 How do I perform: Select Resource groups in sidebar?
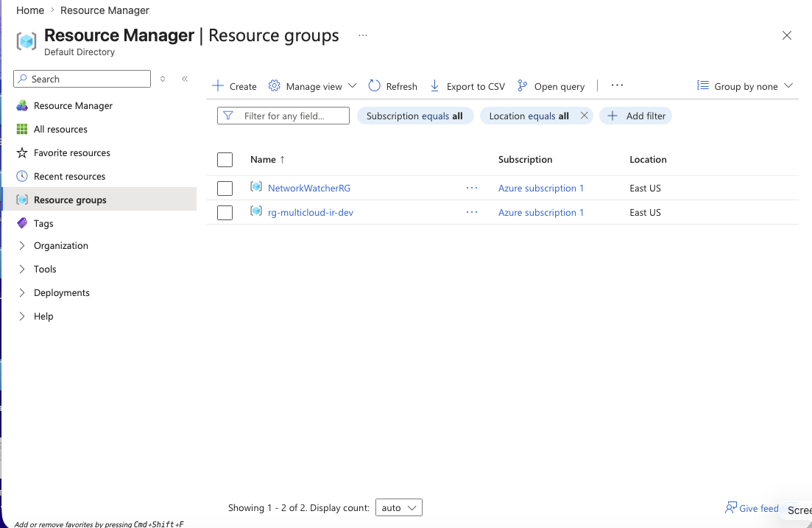70,200
